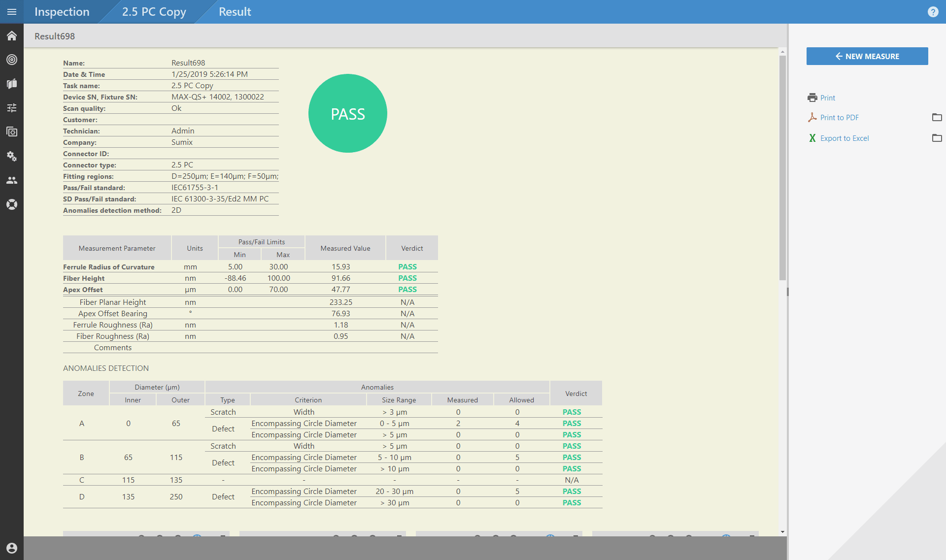The width and height of the screenshot is (946, 560).
Task: Open the folder icon next to Print to PDF
Action: click(x=938, y=117)
